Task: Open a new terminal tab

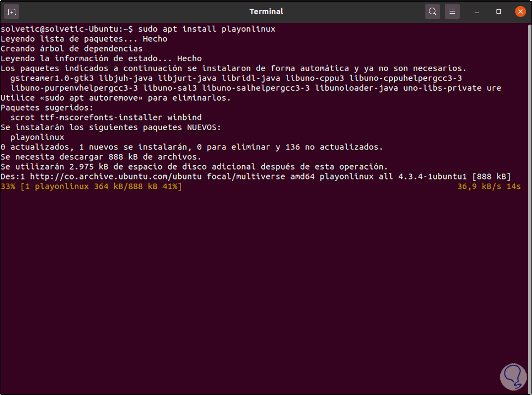Action: 12,11
